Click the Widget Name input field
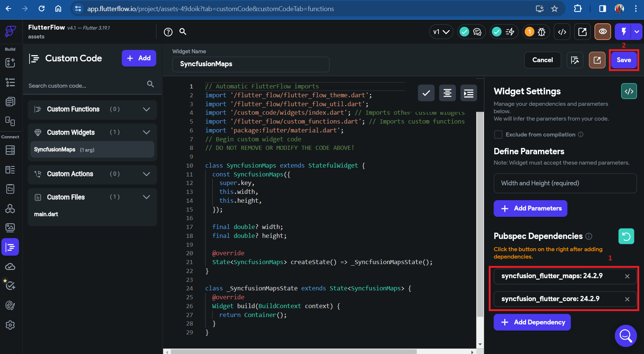Screen dimensions: 644x354 pyautogui.click(x=251, y=64)
